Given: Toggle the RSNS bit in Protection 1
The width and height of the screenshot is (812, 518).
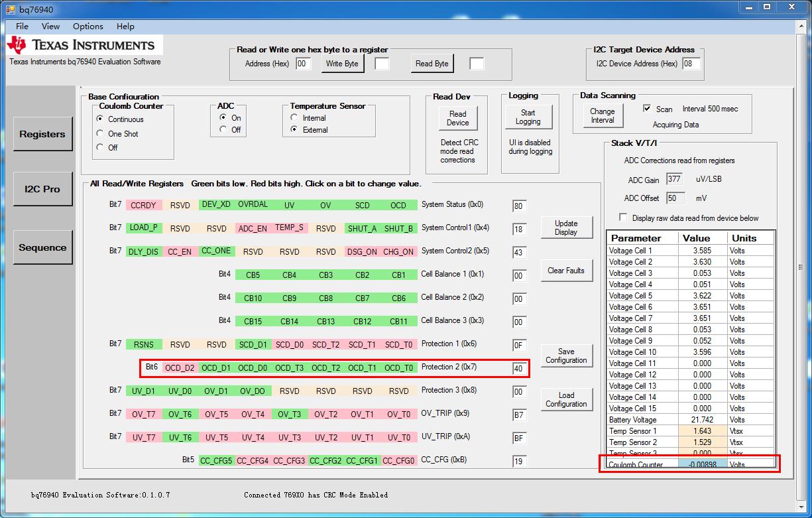Looking at the screenshot, I should (x=144, y=345).
